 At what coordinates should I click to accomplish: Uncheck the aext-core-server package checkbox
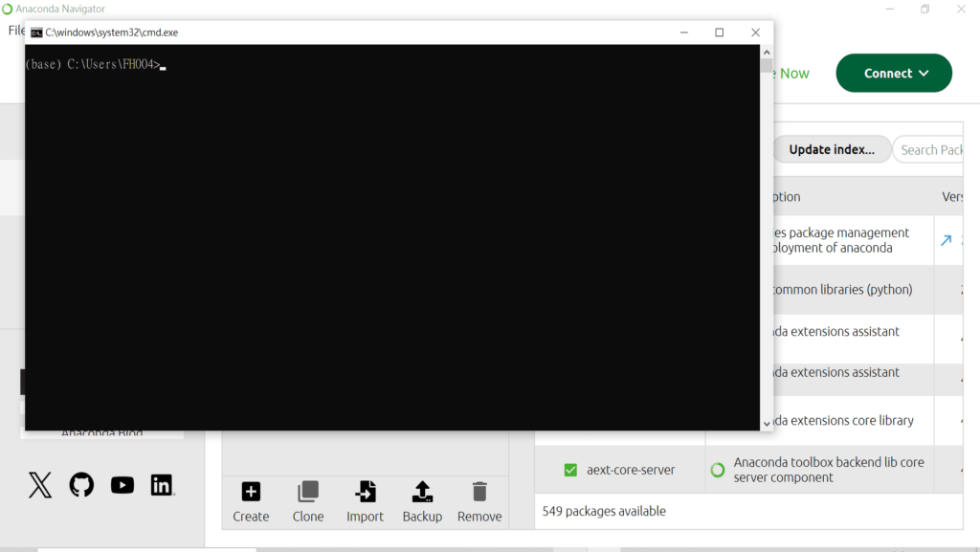coord(570,470)
